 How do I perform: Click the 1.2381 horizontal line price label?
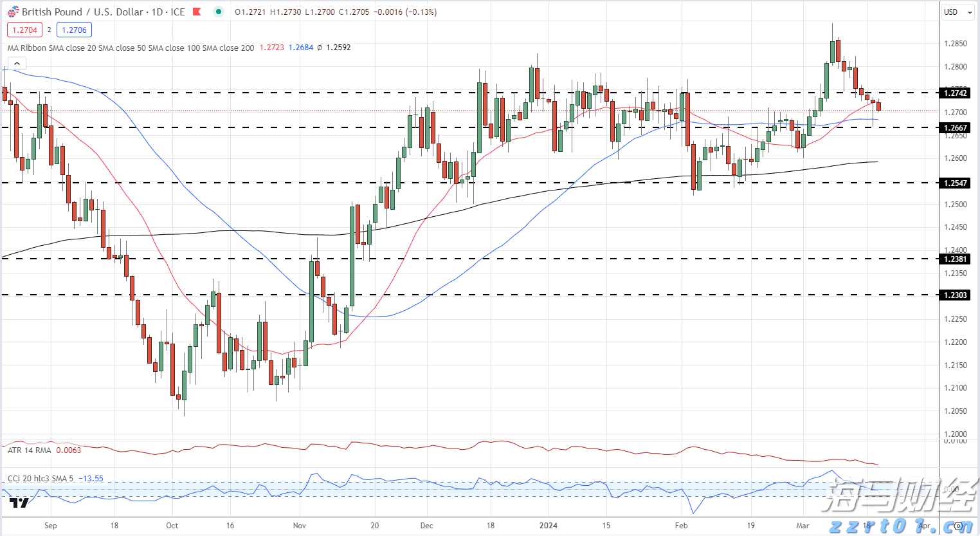[x=955, y=259]
